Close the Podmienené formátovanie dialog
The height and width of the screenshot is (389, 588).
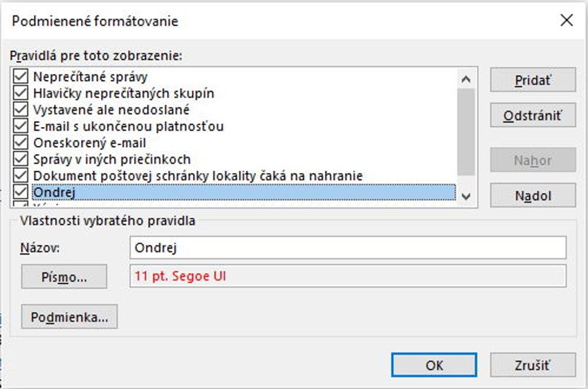[566, 21]
